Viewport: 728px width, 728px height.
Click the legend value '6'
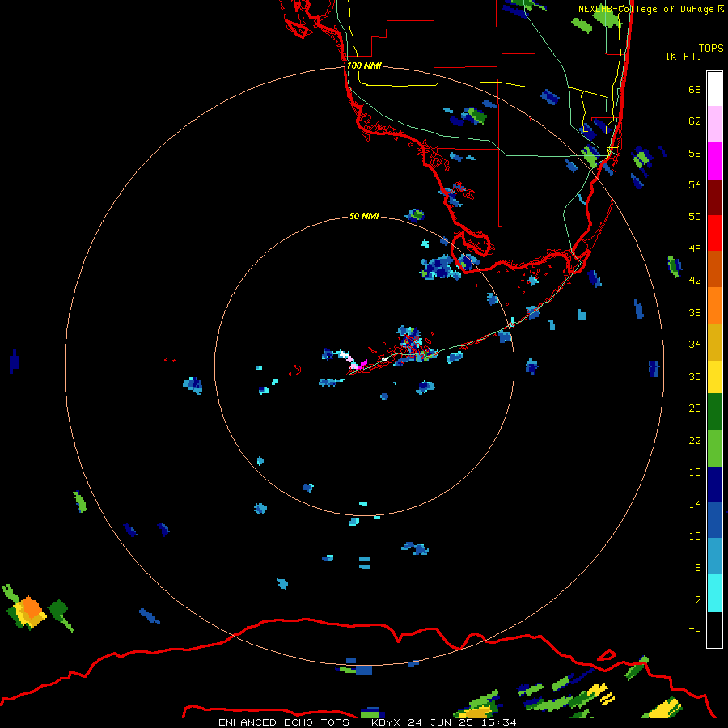pyautogui.click(x=698, y=568)
